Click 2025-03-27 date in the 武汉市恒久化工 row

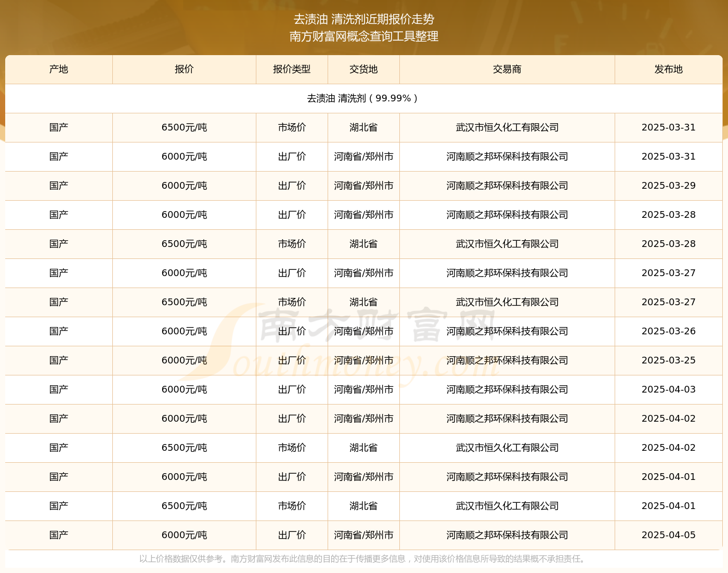[669, 302]
